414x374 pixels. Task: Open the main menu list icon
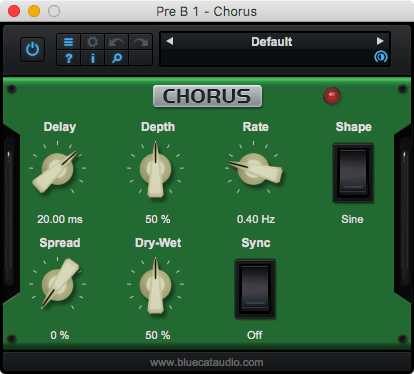coord(68,42)
